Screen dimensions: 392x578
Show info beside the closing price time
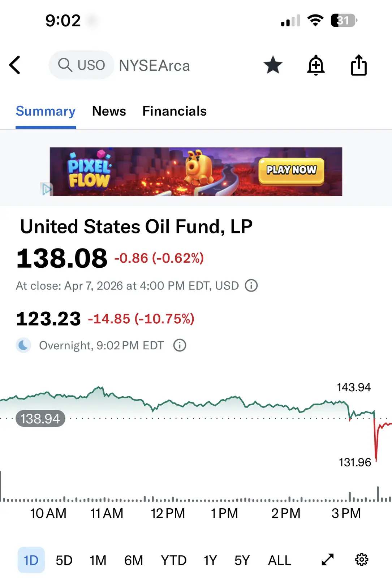click(x=251, y=286)
